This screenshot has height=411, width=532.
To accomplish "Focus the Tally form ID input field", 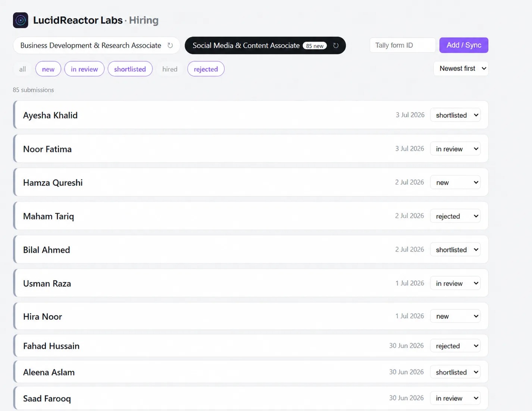I will point(403,45).
